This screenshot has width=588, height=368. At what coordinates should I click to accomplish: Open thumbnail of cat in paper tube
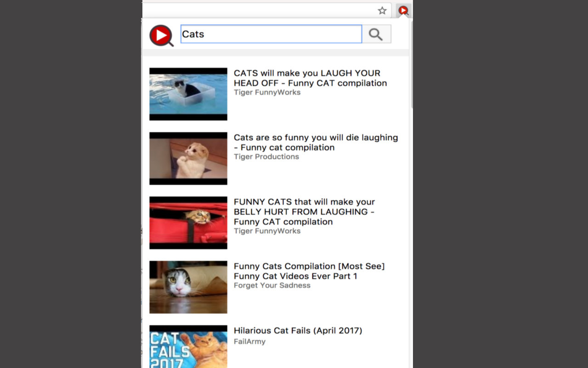point(188,287)
